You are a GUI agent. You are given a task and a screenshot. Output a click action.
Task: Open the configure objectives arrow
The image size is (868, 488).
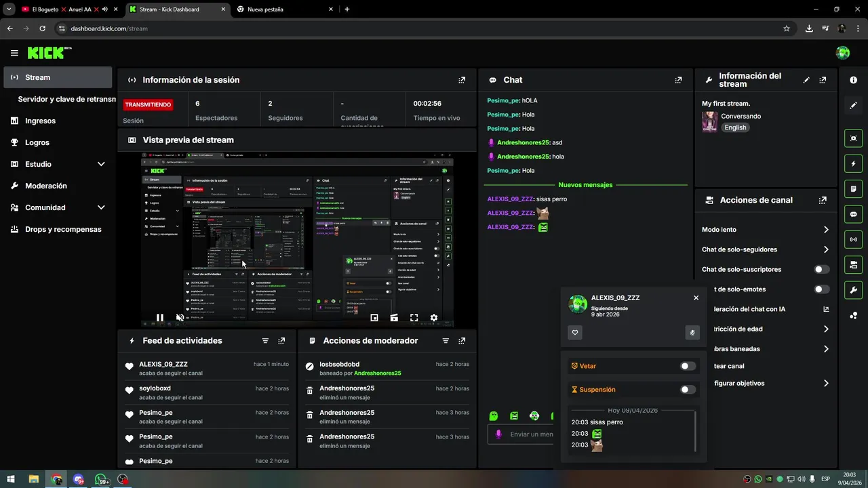(x=826, y=383)
